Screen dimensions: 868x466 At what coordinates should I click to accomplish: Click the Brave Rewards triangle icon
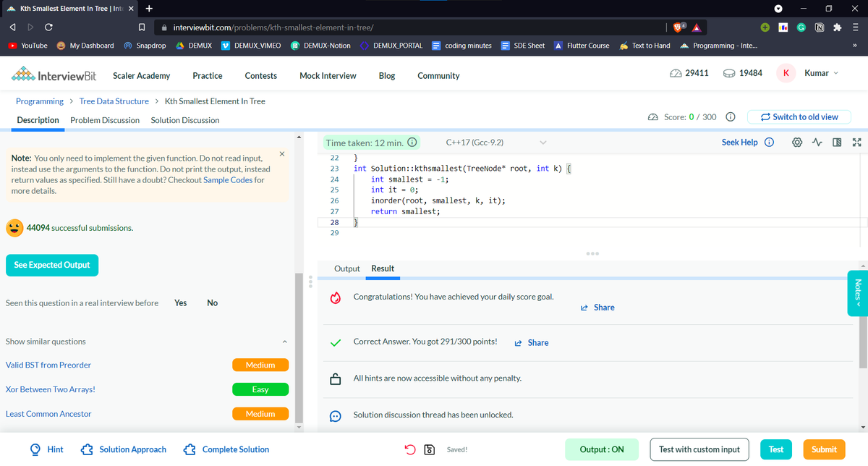(695, 27)
